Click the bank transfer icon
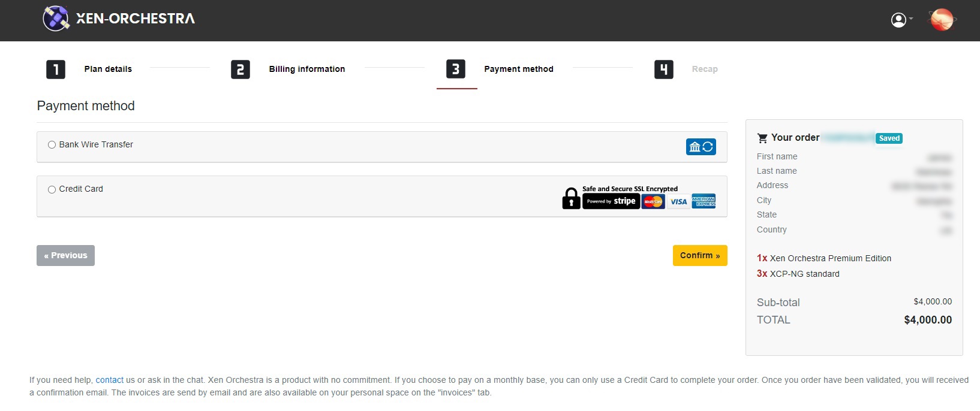The width and height of the screenshot is (980, 411). [701, 147]
